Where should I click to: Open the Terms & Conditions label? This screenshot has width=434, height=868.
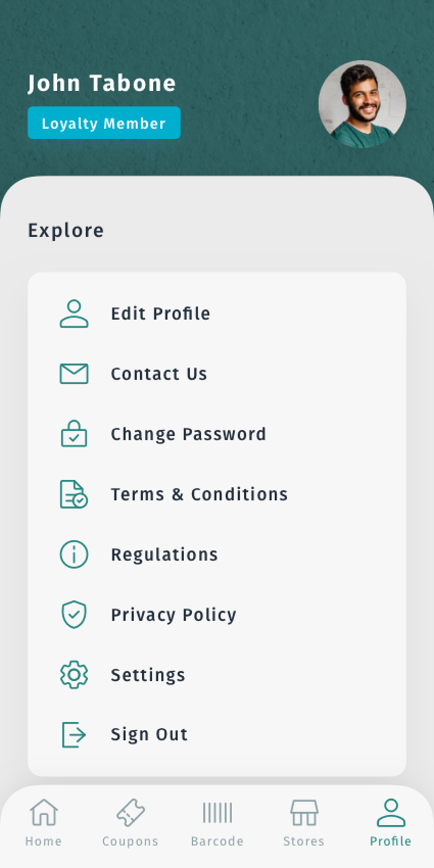coord(199,494)
